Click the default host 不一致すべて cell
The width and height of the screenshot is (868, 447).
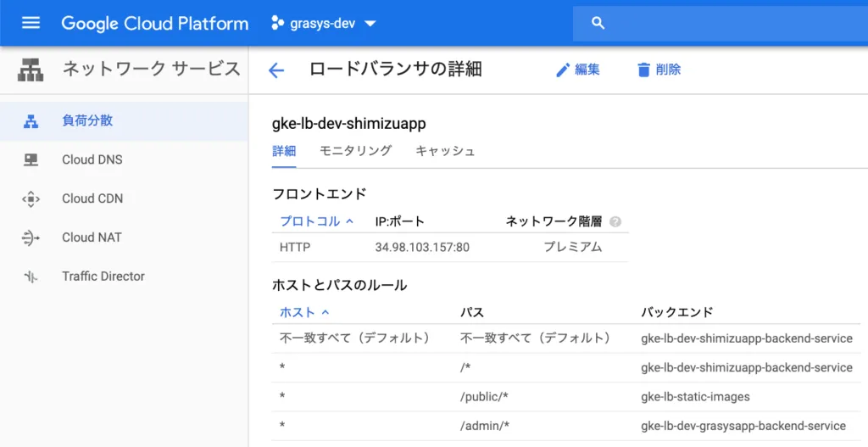tap(355, 338)
